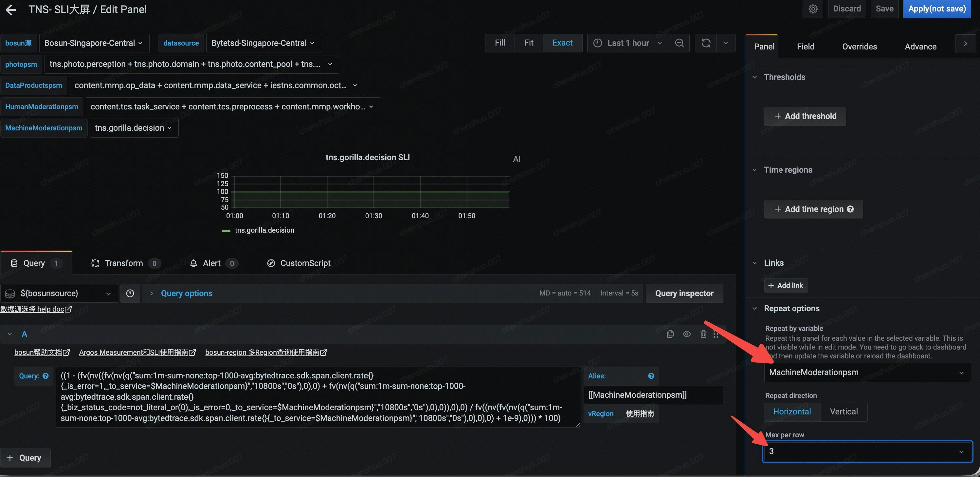Viewport: 980px width, 477px height.
Task: Delete query A with trash icon
Action: click(x=703, y=334)
